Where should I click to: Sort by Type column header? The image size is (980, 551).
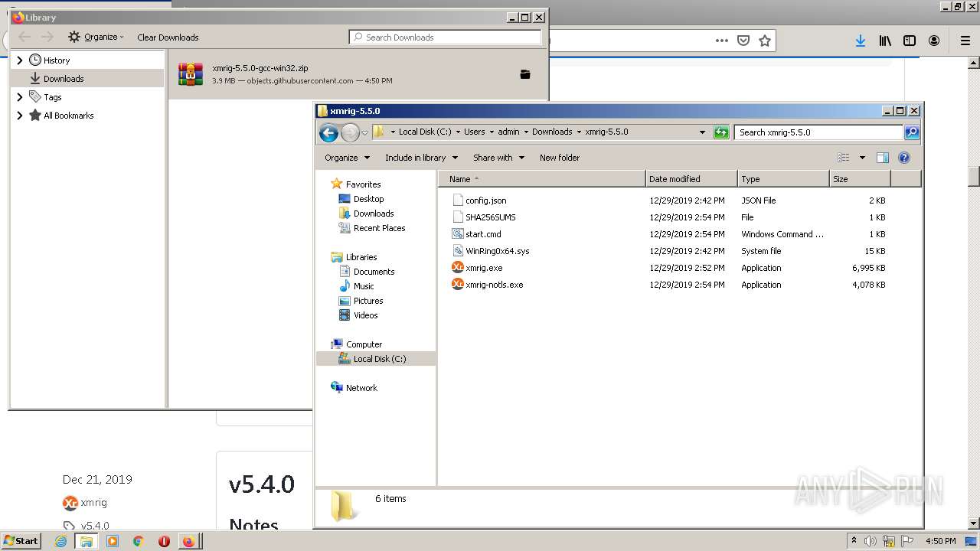coord(783,179)
